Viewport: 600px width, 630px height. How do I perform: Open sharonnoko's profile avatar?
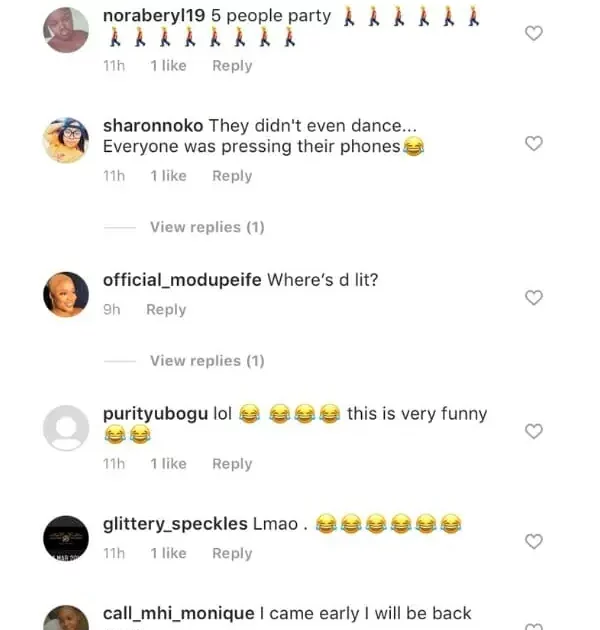[67, 141]
